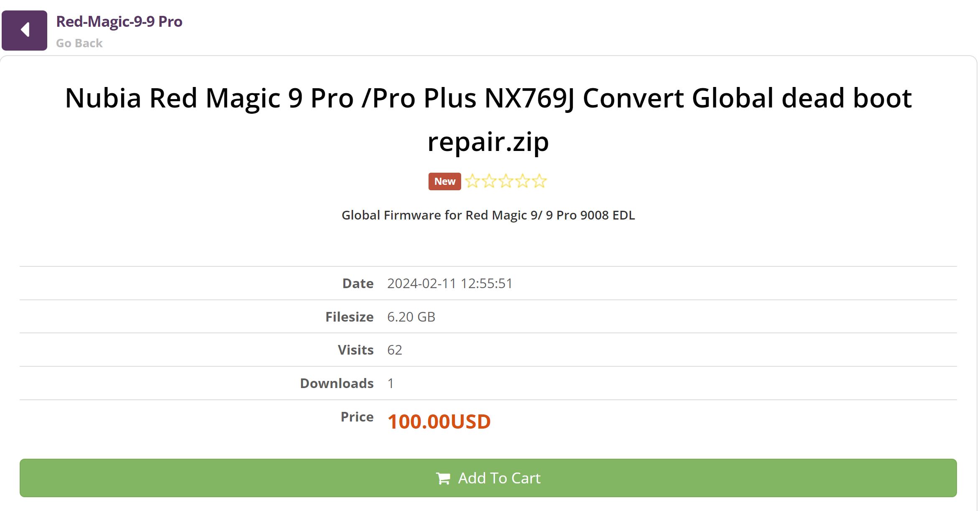Viewport: 980px width, 511px height.
Task: Click the Price row label
Action: pyautogui.click(x=357, y=417)
